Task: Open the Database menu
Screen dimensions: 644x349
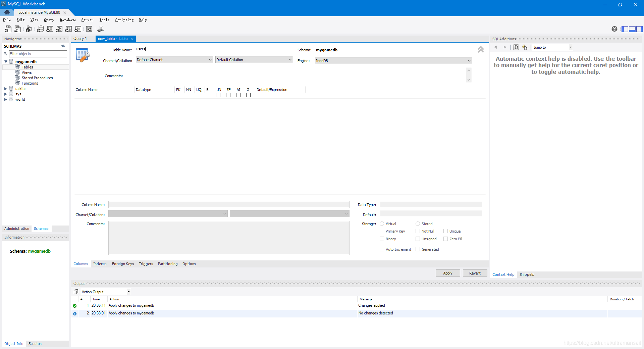Action: (x=68, y=20)
